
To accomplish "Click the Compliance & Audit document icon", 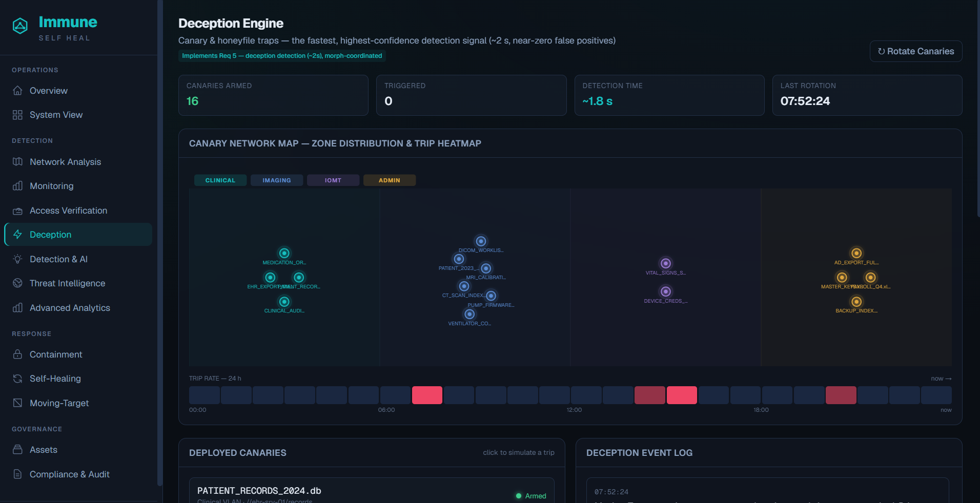I will coord(17,474).
